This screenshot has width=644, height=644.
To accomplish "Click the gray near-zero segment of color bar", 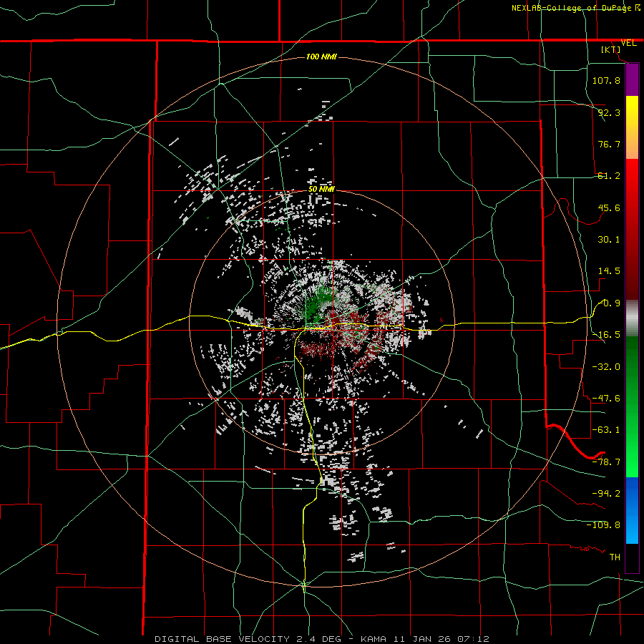I will pyautogui.click(x=632, y=318).
